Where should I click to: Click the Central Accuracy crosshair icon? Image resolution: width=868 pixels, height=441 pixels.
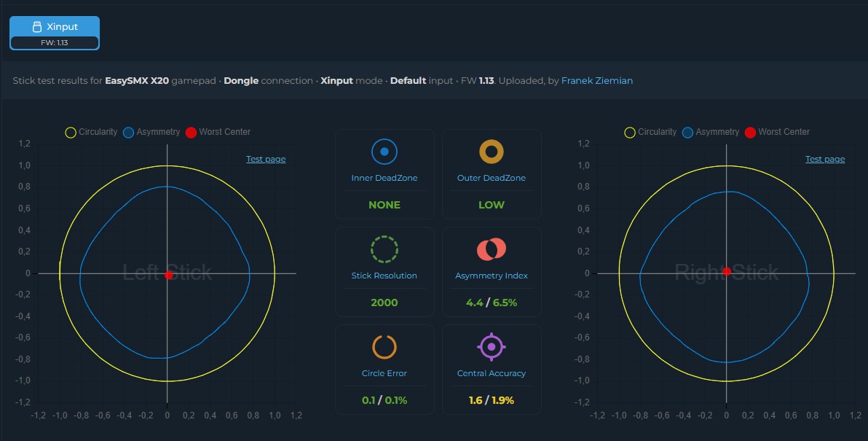pos(491,347)
